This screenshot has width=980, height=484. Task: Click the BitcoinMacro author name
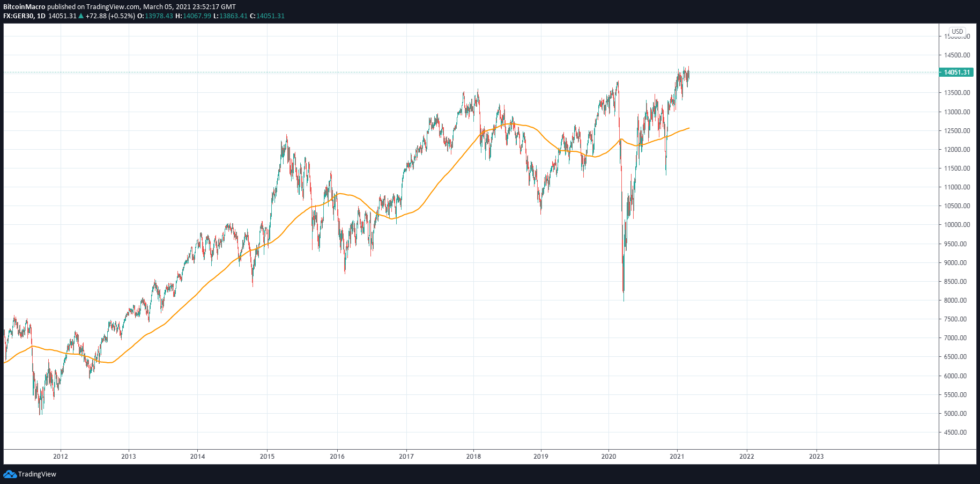pos(24,7)
